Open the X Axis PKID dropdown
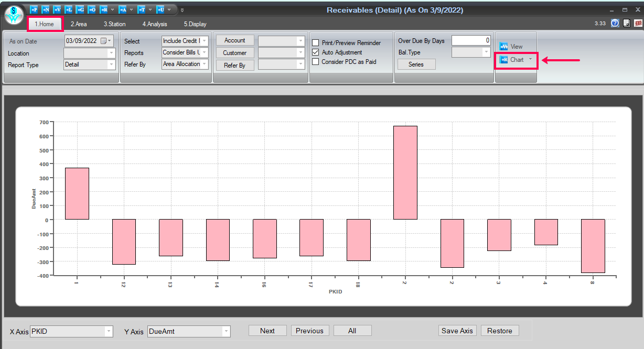Viewport: 644px width, 349px height. pos(109,331)
